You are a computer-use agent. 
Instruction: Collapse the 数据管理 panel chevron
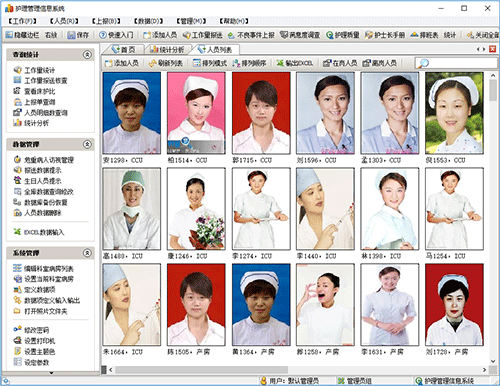[x=87, y=144]
